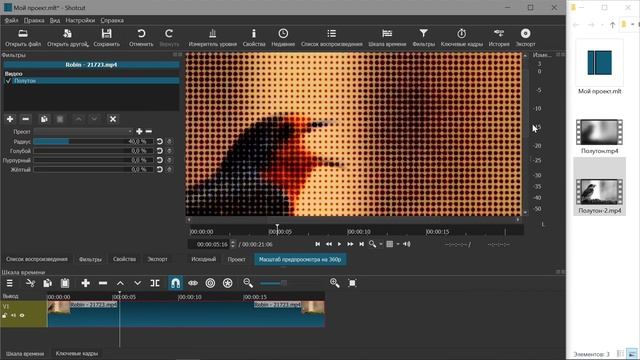Save the project using the floppy icon

point(107,33)
